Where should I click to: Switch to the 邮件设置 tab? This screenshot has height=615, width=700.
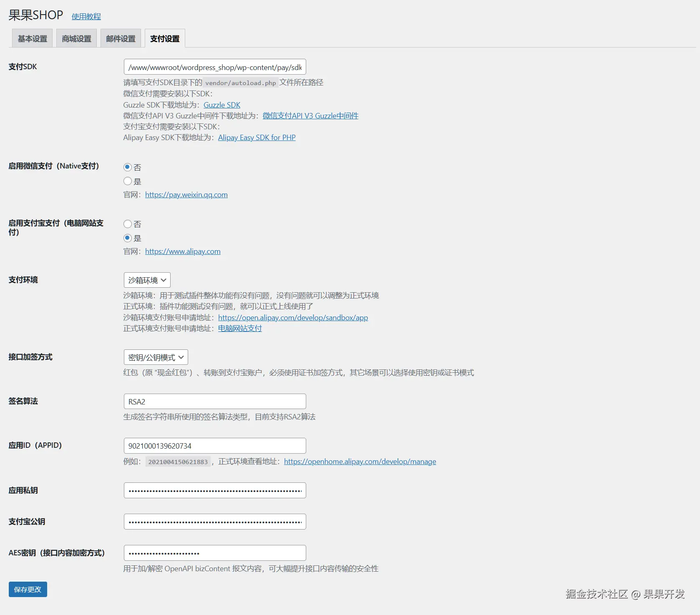coord(121,38)
